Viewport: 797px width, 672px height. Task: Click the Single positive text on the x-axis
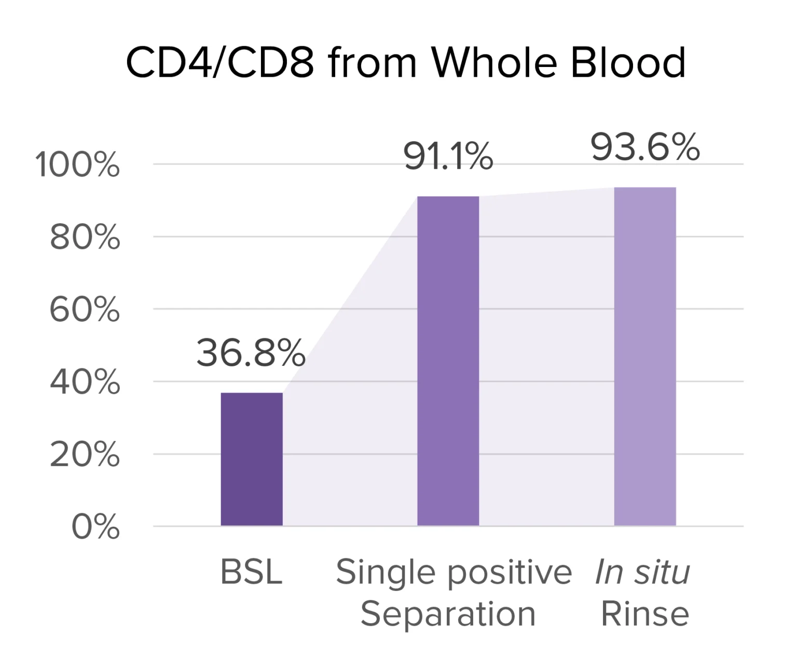tap(454, 572)
